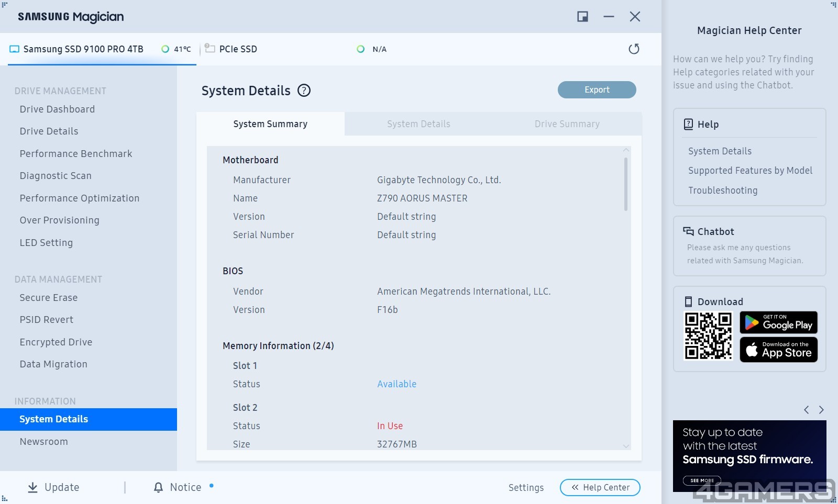Click the Samsung SSD 9100 PRO drive icon
Screen dimensions: 838x504
coord(14,49)
